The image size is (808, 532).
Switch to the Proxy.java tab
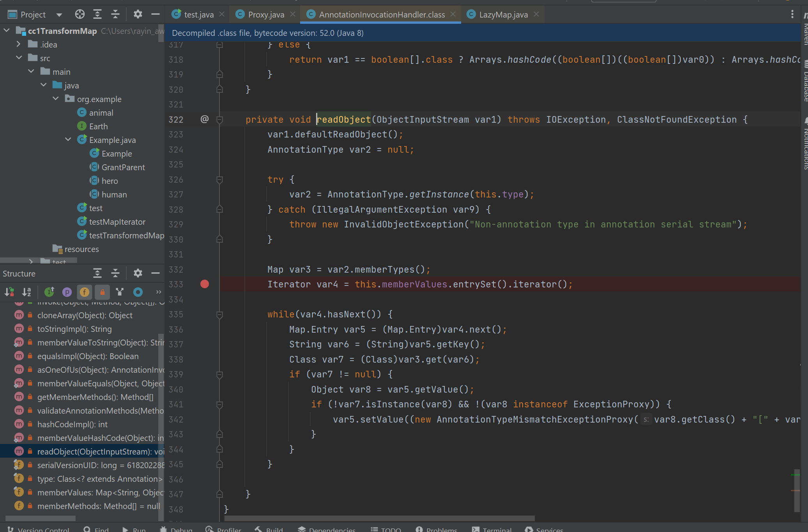pos(266,14)
